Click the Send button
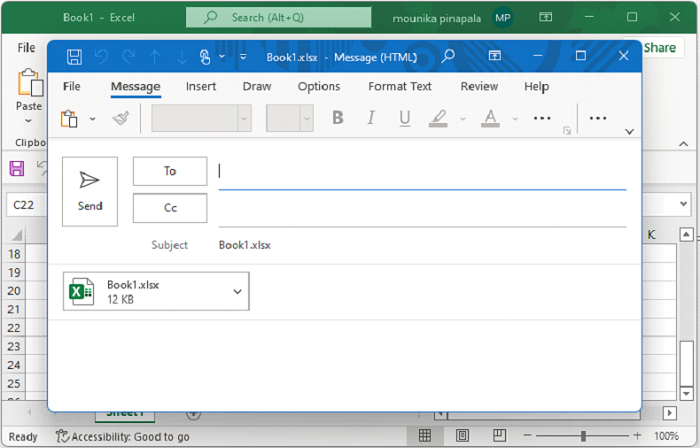The height and width of the screenshot is (448, 700). [x=90, y=191]
